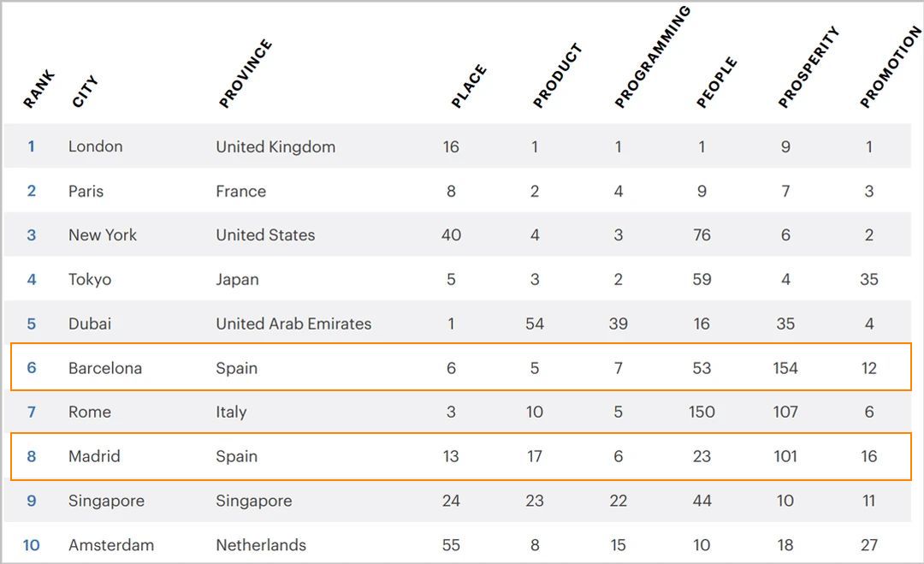
Task: Sort table by PROVINCE header
Action: pyautogui.click(x=246, y=74)
